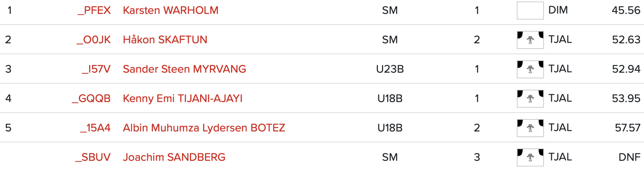
Task: Select the 45.56 result time
Action: point(626,10)
